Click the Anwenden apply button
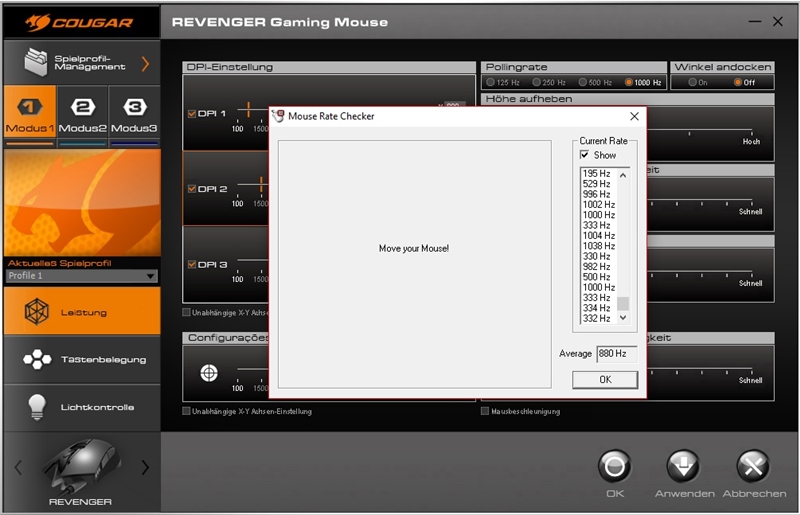Viewport: 800px width, 515px height. click(x=684, y=466)
